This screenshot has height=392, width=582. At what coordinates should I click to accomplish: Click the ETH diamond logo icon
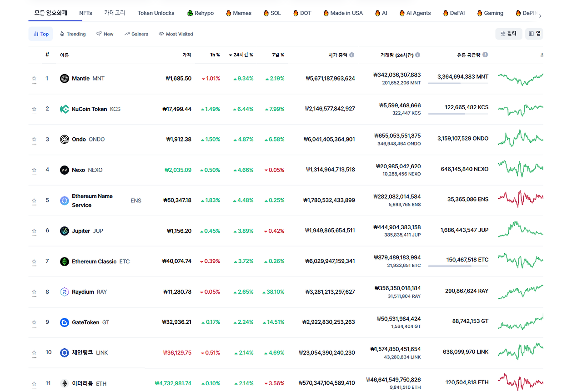[65, 383]
